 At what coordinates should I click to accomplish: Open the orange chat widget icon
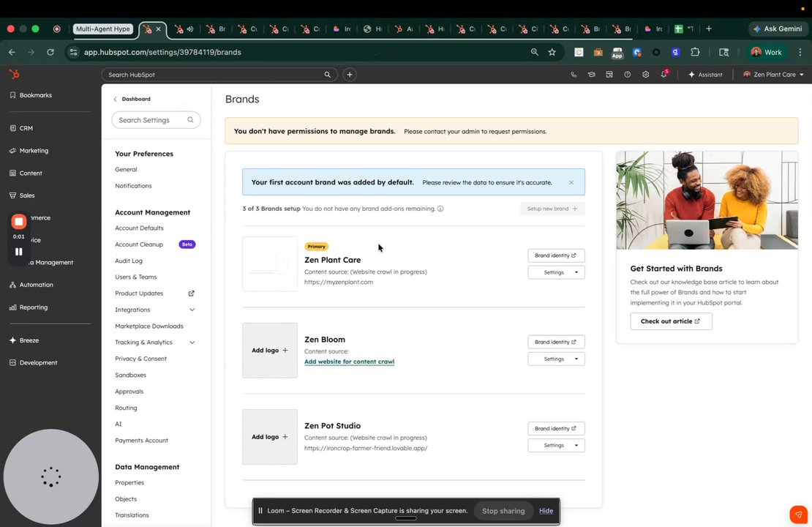[x=798, y=515]
